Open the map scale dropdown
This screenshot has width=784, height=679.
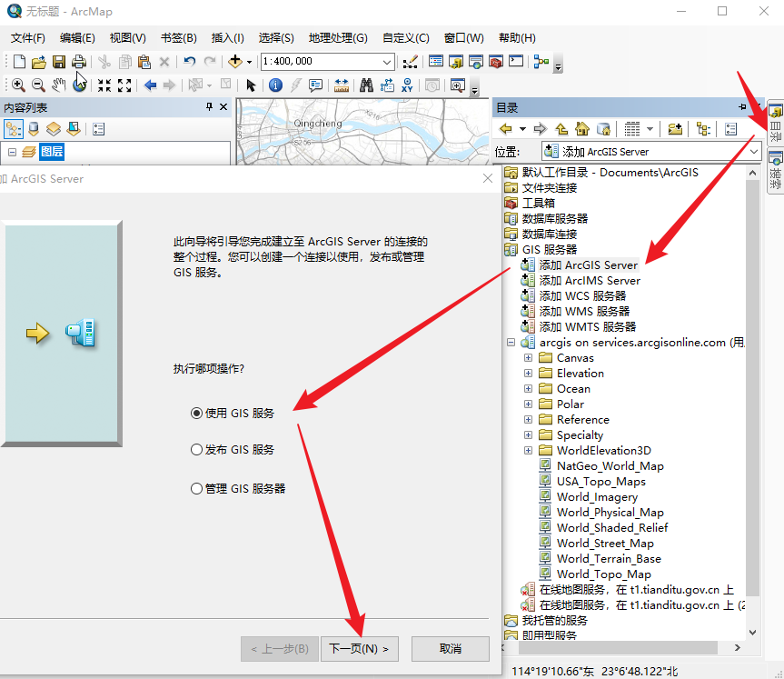pos(388,62)
